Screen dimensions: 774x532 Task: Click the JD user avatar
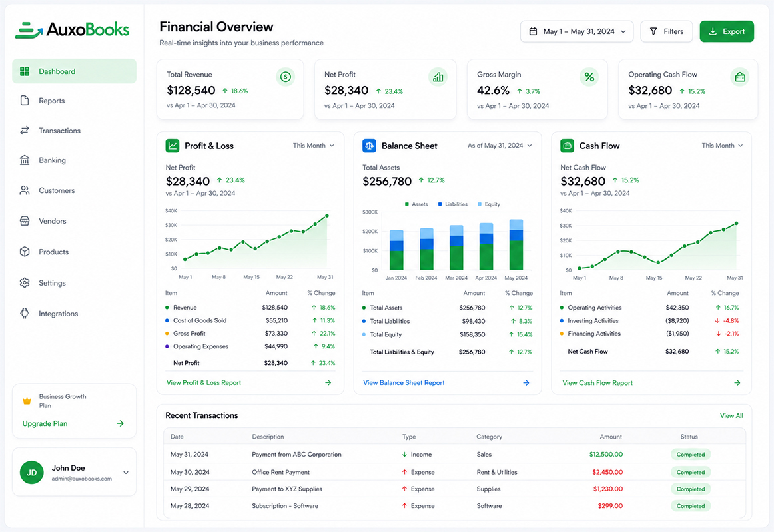click(31, 472)
